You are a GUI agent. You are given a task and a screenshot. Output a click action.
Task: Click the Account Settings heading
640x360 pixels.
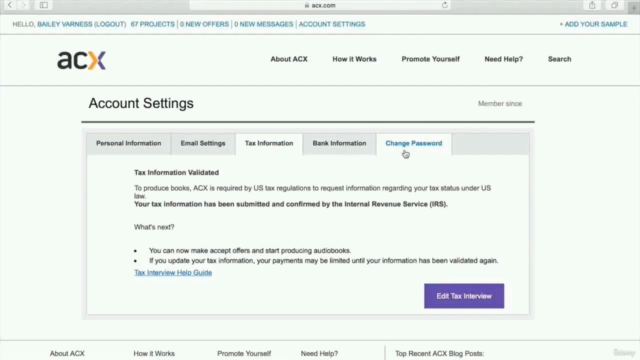pos(141,104)
